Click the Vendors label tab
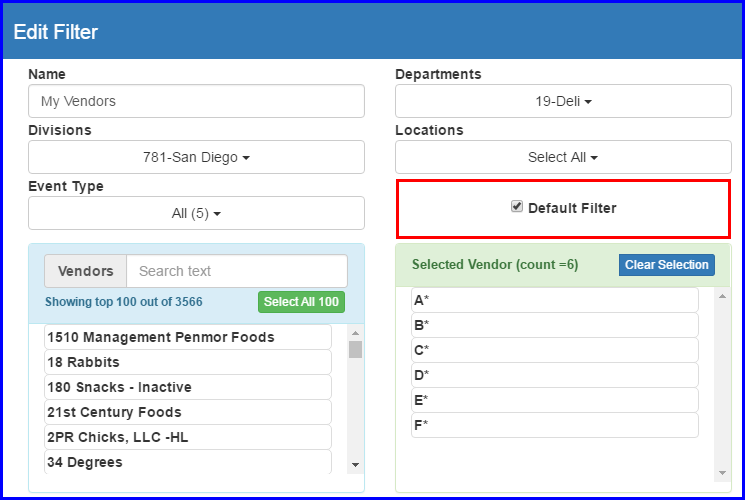Screen dimensions: 745x500 pos(85,271)
